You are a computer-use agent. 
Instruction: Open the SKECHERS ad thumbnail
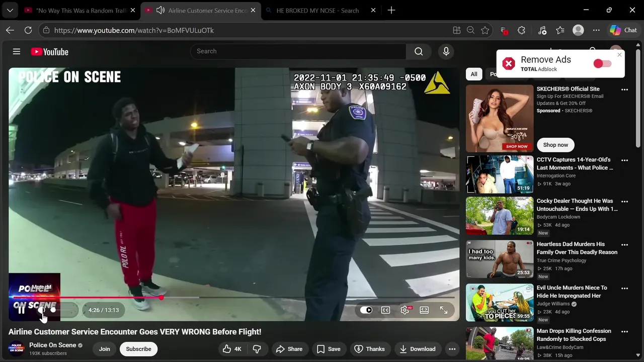[x=500, y=118]
